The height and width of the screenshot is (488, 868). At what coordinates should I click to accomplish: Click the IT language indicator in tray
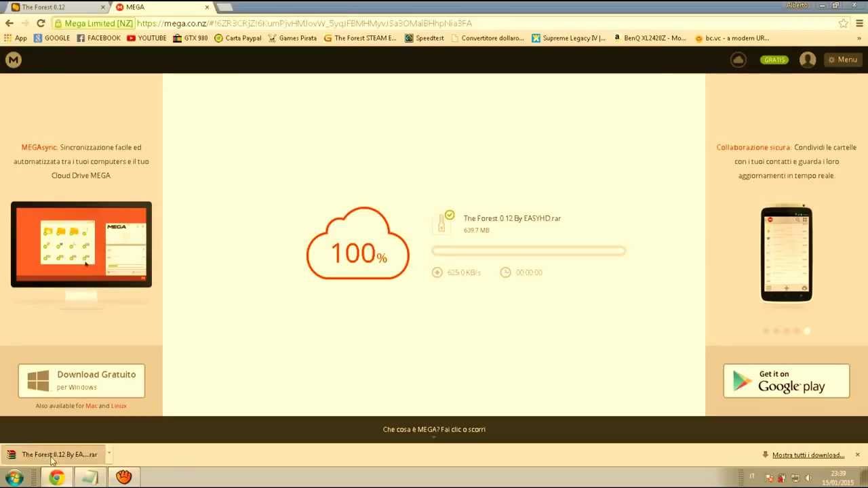[x=751, y=477]
